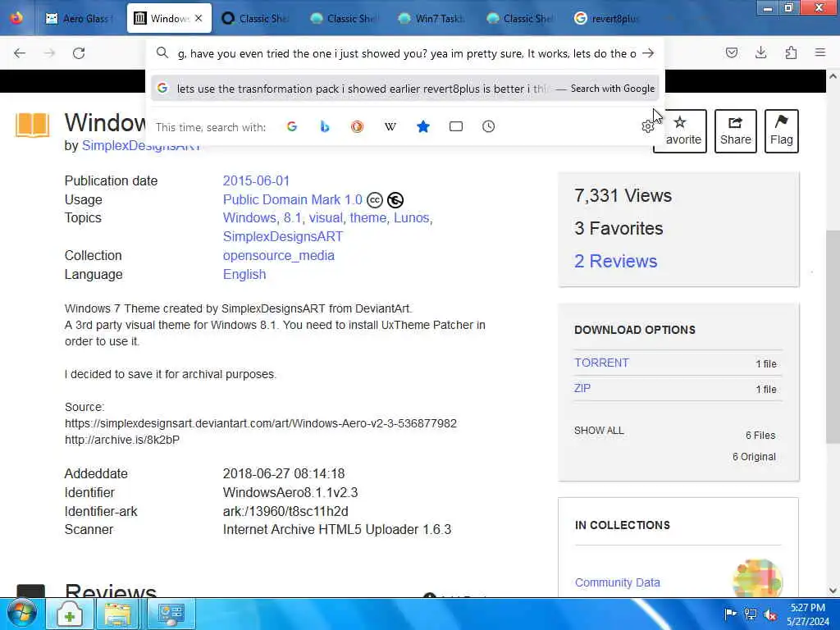Viewport: 840px width, 630px height.
Task: Open the 'visual' topic link
Action: pos(326,218)
